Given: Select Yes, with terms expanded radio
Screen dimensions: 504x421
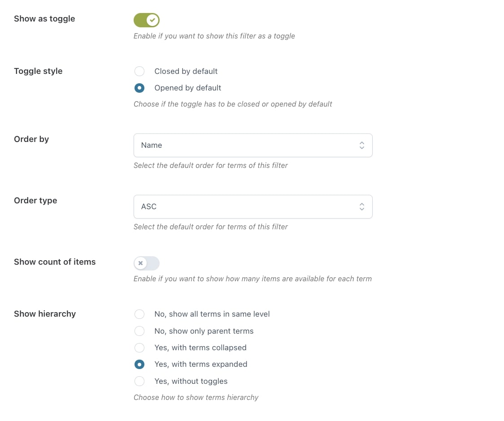Looking at the screenshot, I should coord(139,364).
